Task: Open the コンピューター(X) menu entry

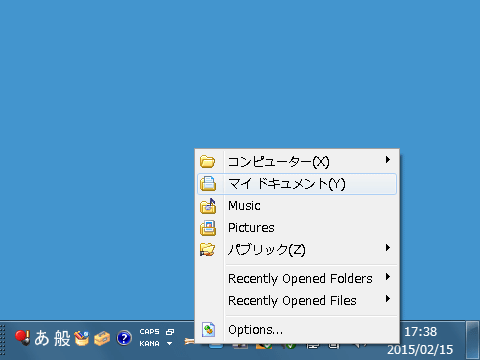Action: (x=297, y=162)
